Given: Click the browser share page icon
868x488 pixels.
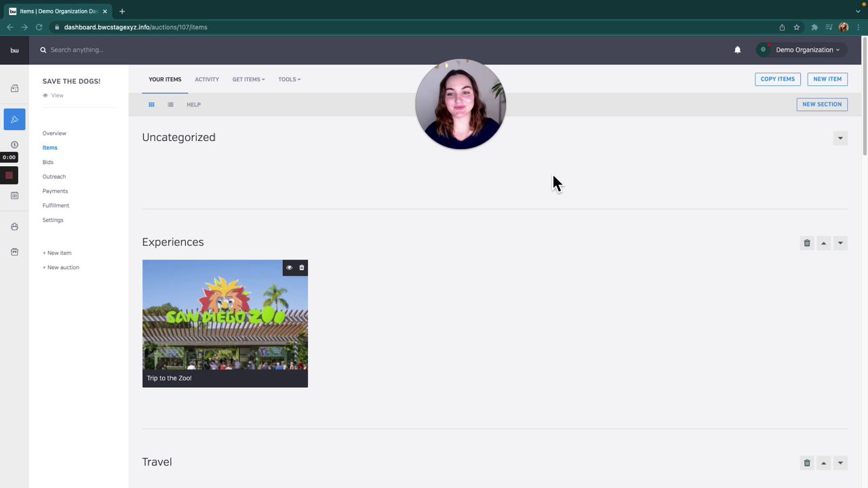Looking at the screenshot, I should click(782, 27).
